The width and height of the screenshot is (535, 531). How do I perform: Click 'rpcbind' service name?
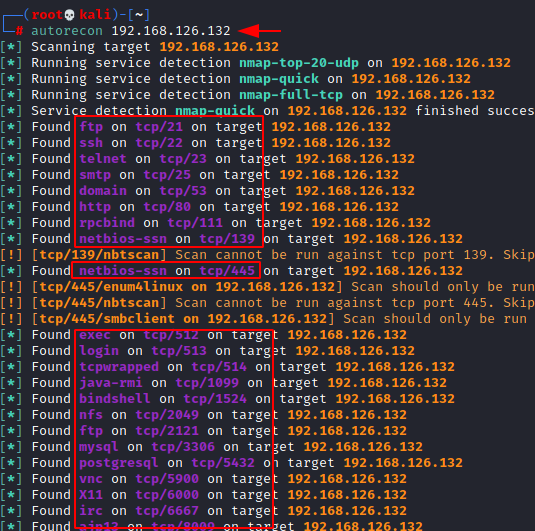click(x=107, y=223)
